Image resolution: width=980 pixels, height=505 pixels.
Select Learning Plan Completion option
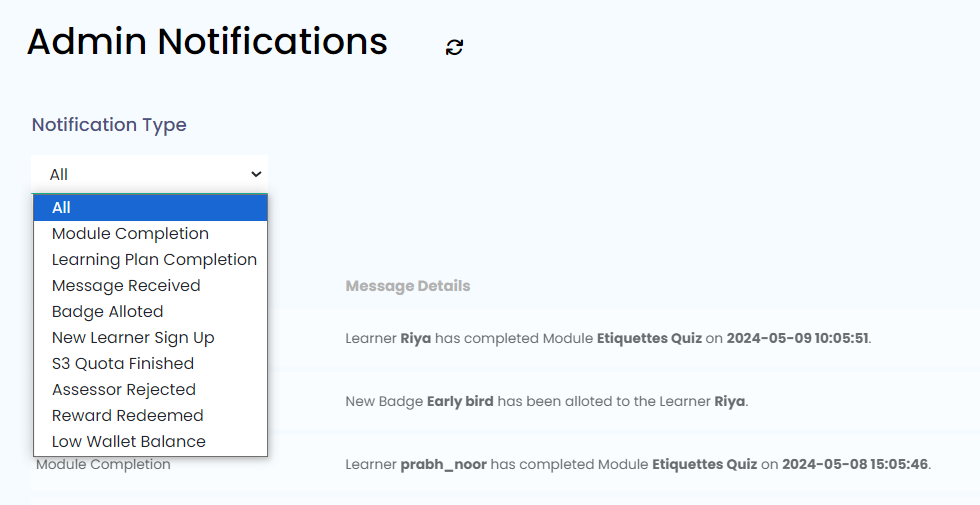pos(154,260)
